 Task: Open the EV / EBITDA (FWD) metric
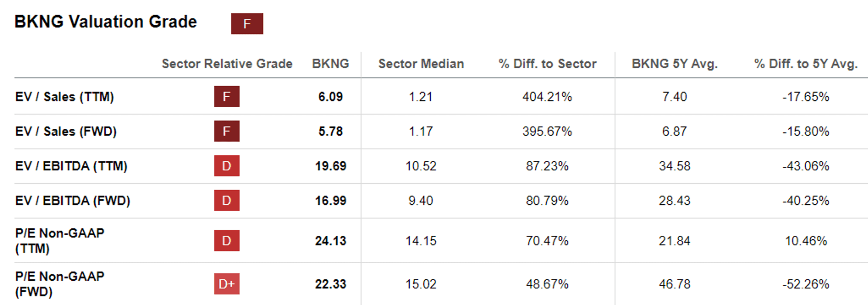click(x=73, y=201)
